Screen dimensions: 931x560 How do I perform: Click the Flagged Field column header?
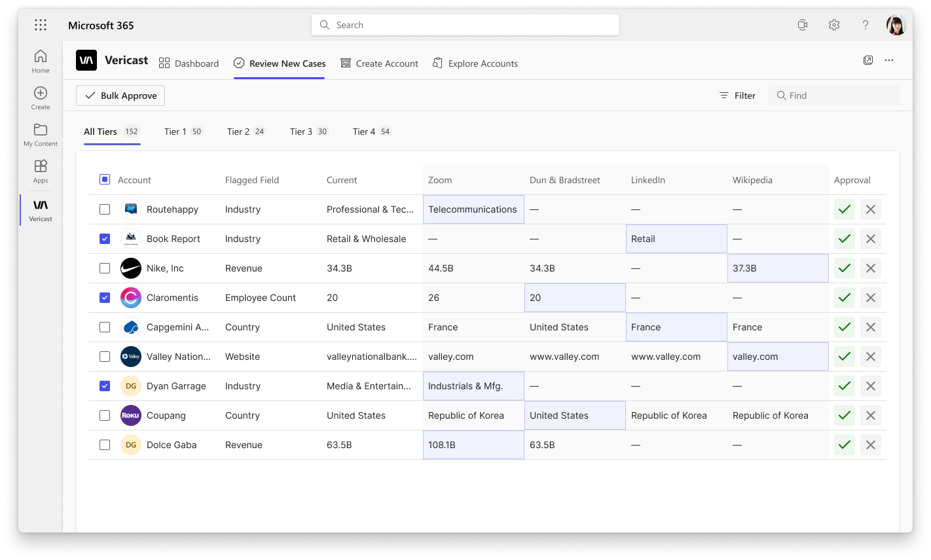point(252,180)
